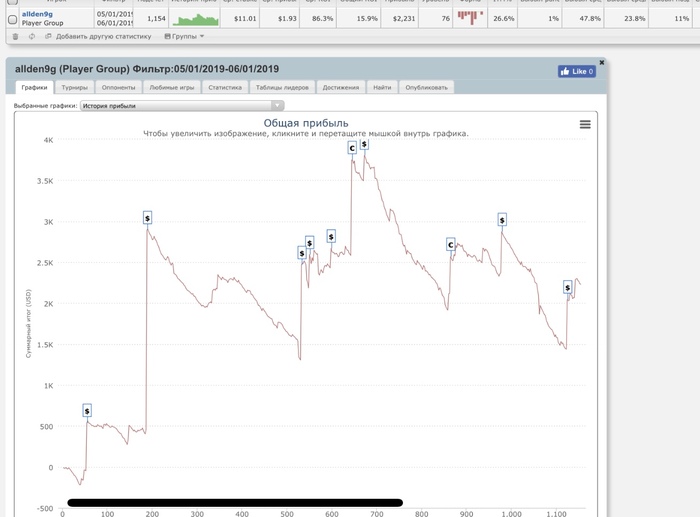The image size is (700, 517).
Task: Click the $ marker on the first spike near 500
Action: click(x=87, y=411)
